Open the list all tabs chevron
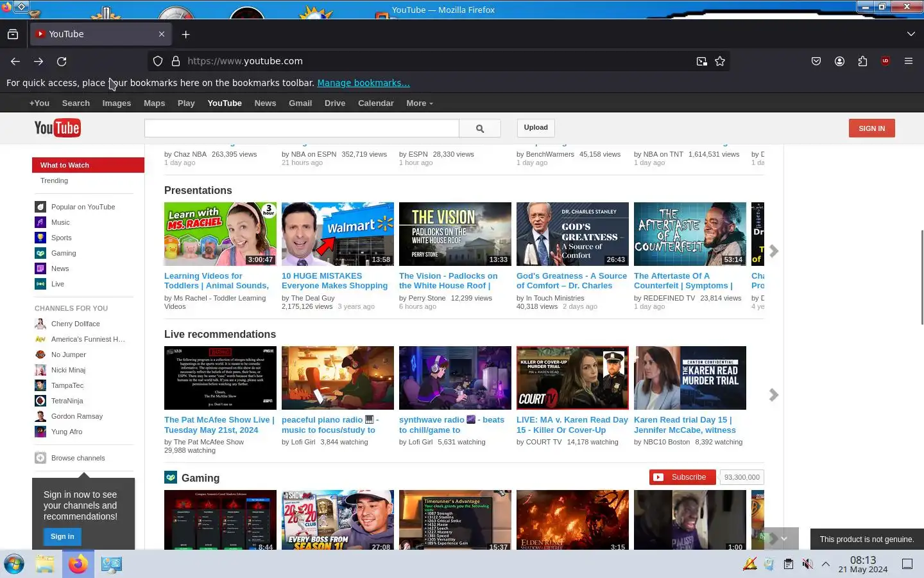 click(911, 34)
